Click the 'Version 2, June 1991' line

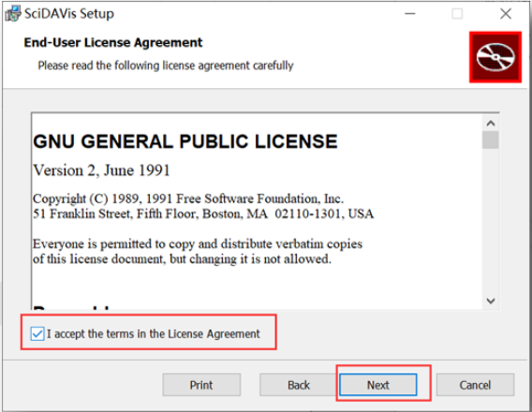[x=101, y=170]
